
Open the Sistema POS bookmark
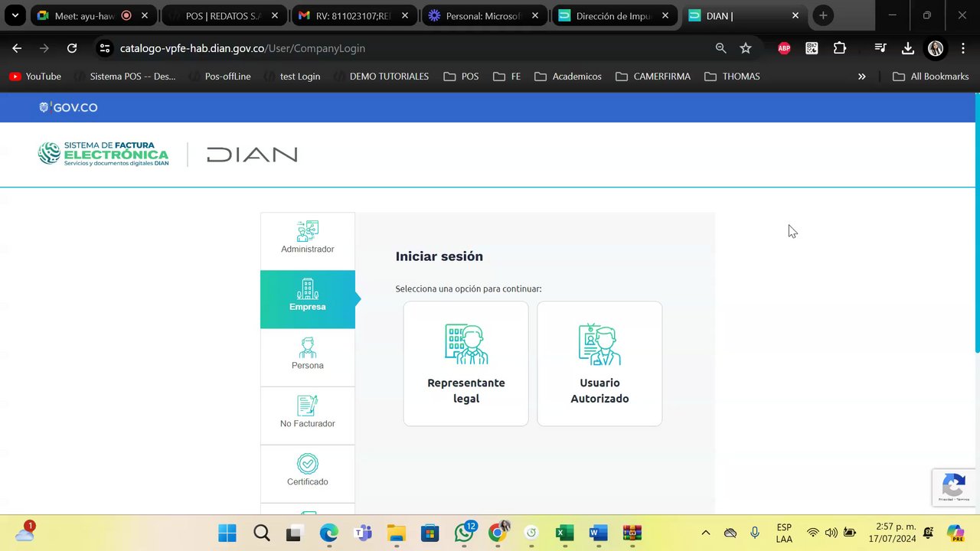(x=125, y=77)
